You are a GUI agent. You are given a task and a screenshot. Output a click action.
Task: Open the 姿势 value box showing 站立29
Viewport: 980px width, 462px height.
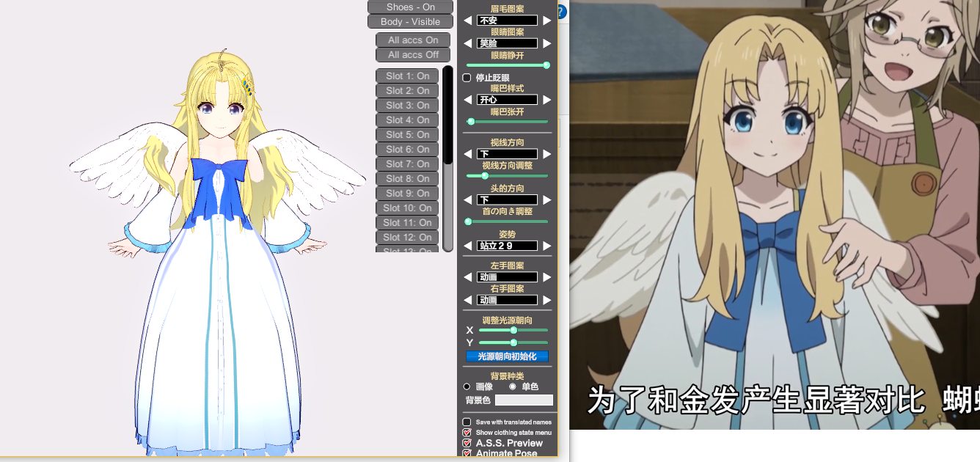pyautogui.click(x=507, y=246)
